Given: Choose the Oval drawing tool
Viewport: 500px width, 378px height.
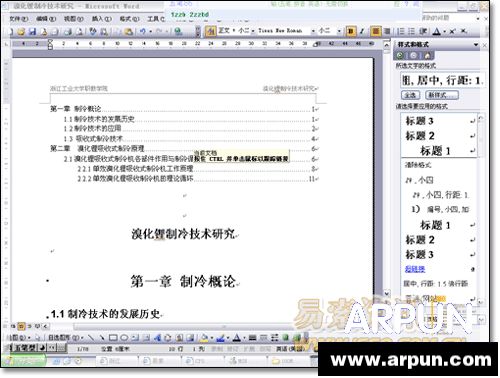Looking at the screenshot, I should (x=124, y=337).
